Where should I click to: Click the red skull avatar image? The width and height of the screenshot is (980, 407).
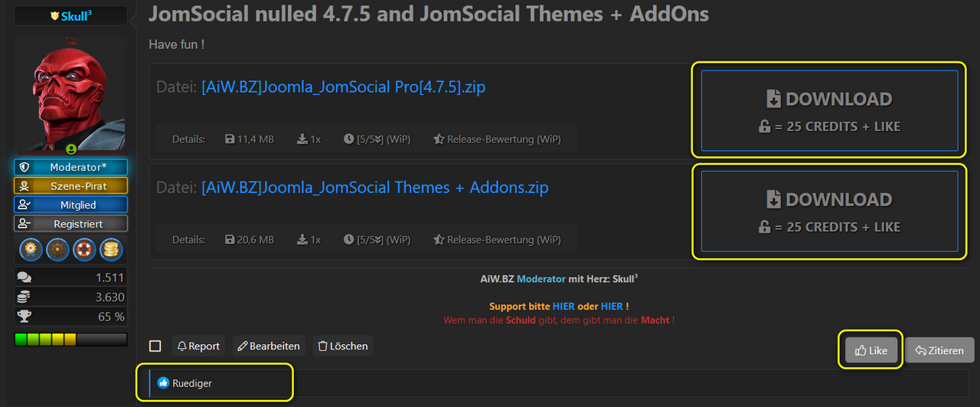point(70,94)
